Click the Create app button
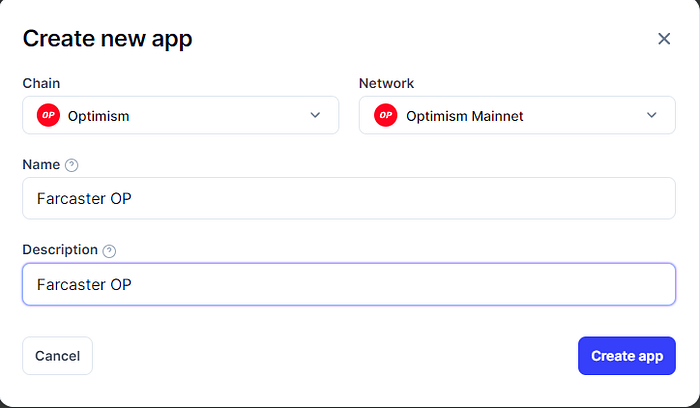Image resolution: width=700 pixels, height=408 pixels. (x=627, y=356)
